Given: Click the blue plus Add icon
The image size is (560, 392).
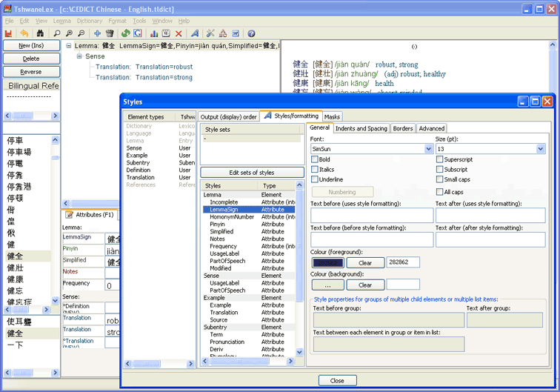Looking at the screenshot, I should [97, 33].
